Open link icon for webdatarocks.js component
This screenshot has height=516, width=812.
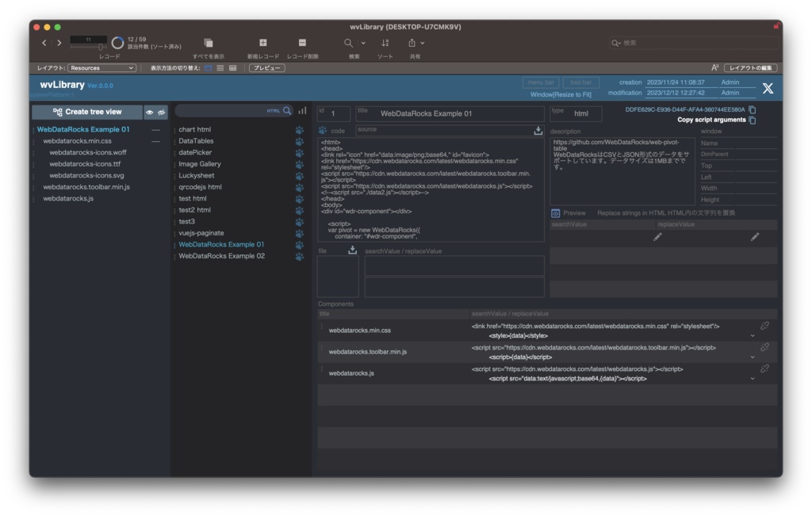click(x=764, y=369)
